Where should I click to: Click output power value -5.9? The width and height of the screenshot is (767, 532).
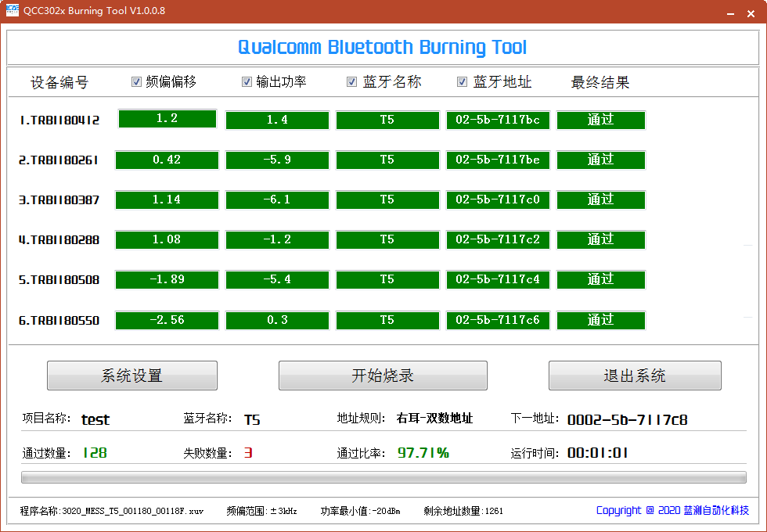tap(277, 160)
